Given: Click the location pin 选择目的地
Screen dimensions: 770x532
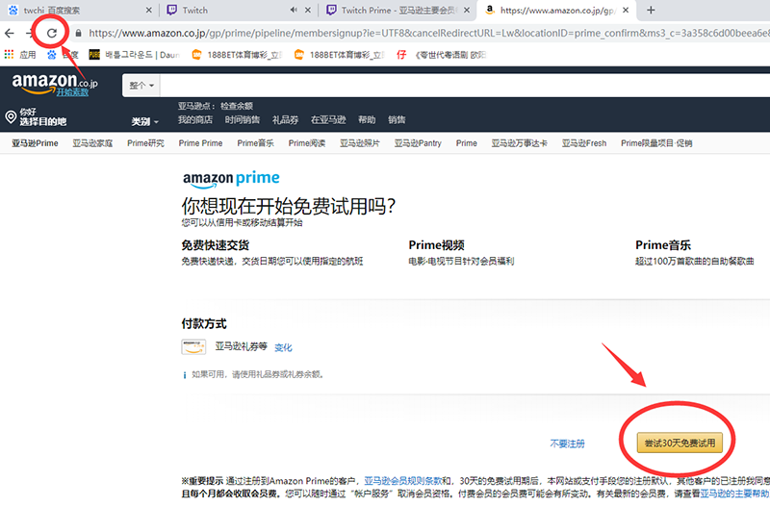Looking at the screenshot, I should point(36,116).
